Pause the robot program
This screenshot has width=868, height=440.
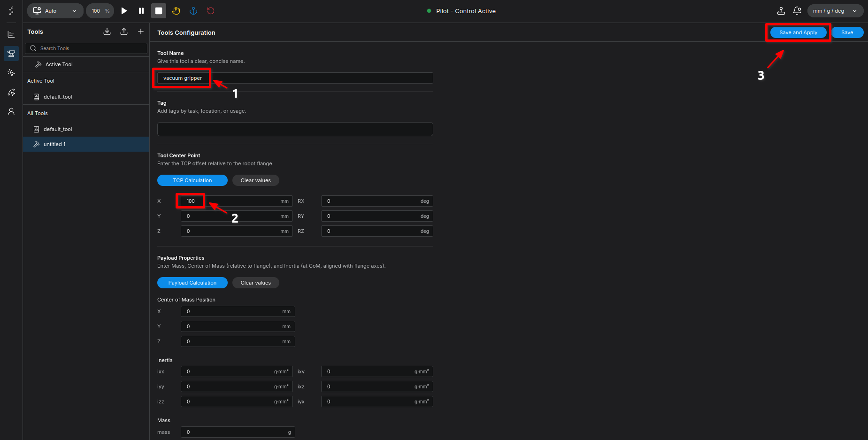[x=141, y=11]
